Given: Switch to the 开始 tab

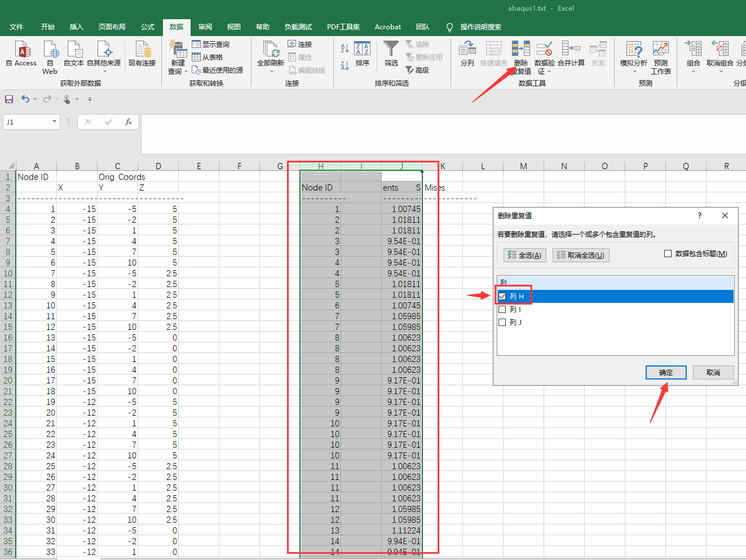Looking at the screenshot, I should [x=48, y=27].
